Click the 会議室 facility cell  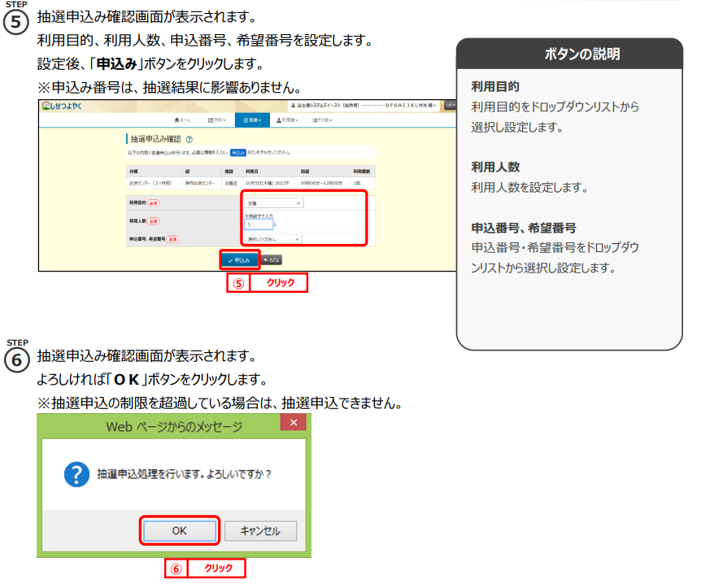coord(231,183)
